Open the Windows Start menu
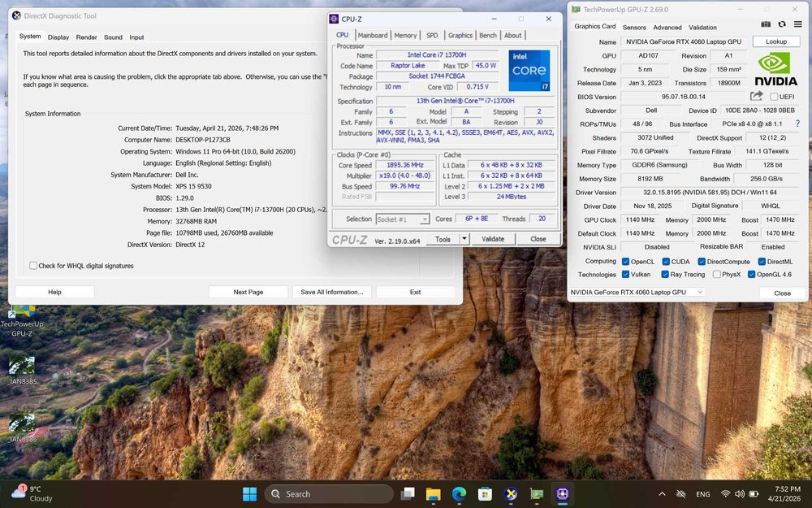The height and width of the screenshot is (508, 812). pyautogui.click(x=249, y=494)
